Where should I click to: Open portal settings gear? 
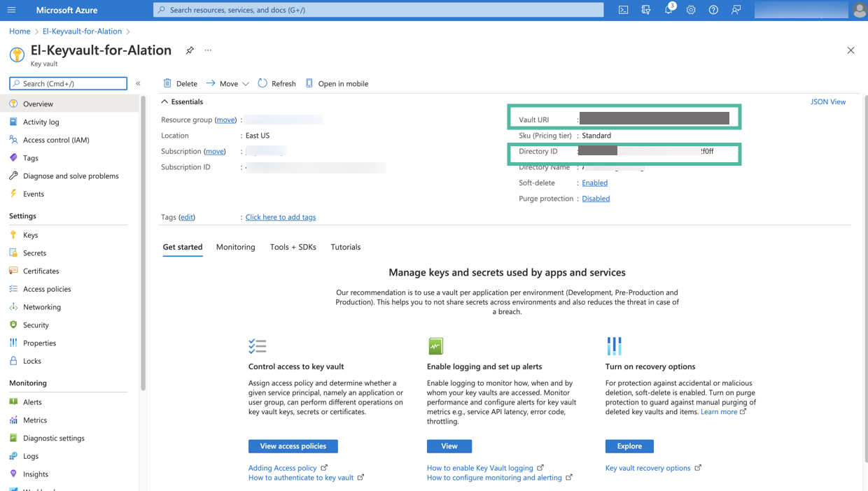tap(691, 10)
